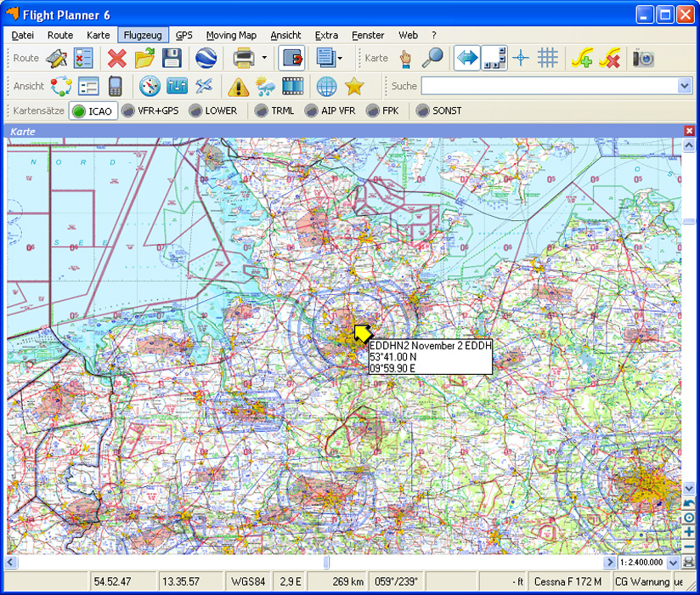This screenshot has width=700, height=595.
Task: Click the colored circle refresh view icon
Action: (61, 86)
